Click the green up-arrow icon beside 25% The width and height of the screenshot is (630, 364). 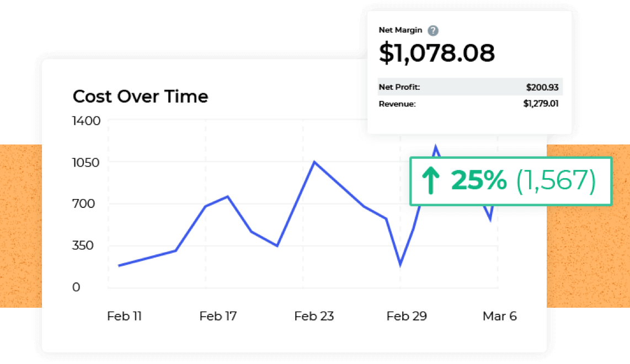point(431,180)
